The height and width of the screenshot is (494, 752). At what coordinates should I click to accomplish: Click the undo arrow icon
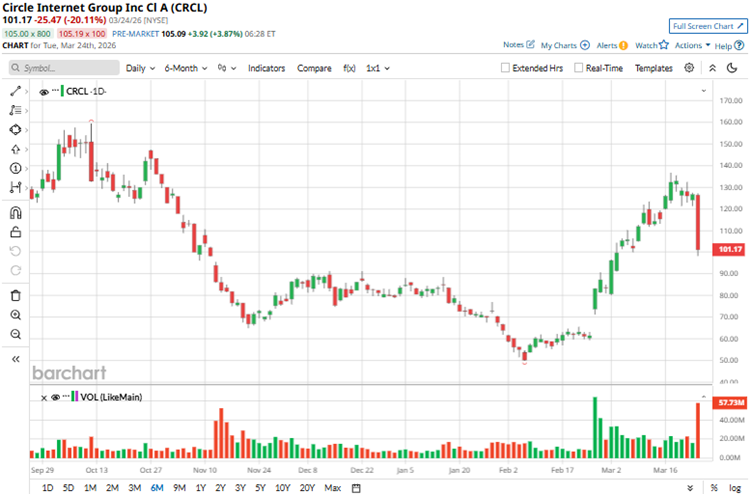coord(15,251)
